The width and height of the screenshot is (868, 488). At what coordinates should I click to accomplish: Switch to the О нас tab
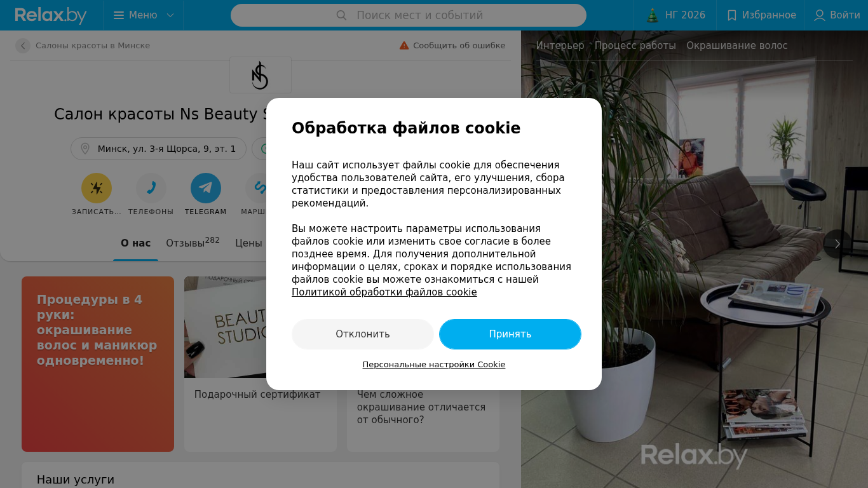[x=136, y=243]
